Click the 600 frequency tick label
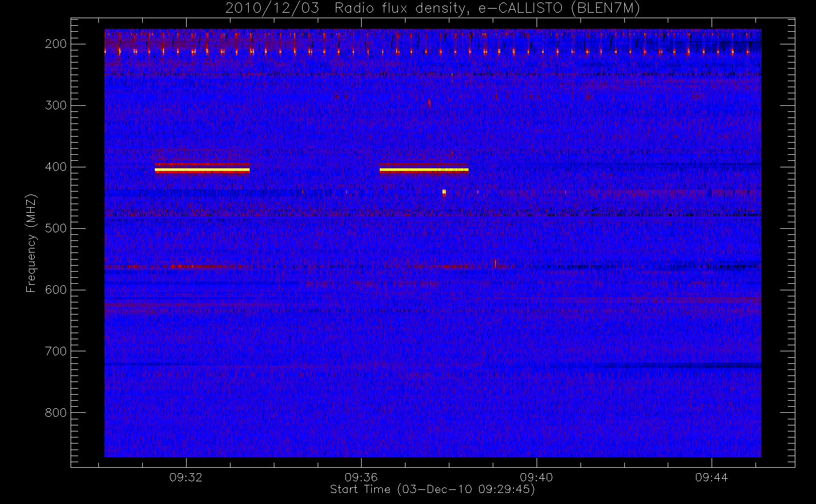Viewport: 816px width, 504px height. tap(55, 290)
